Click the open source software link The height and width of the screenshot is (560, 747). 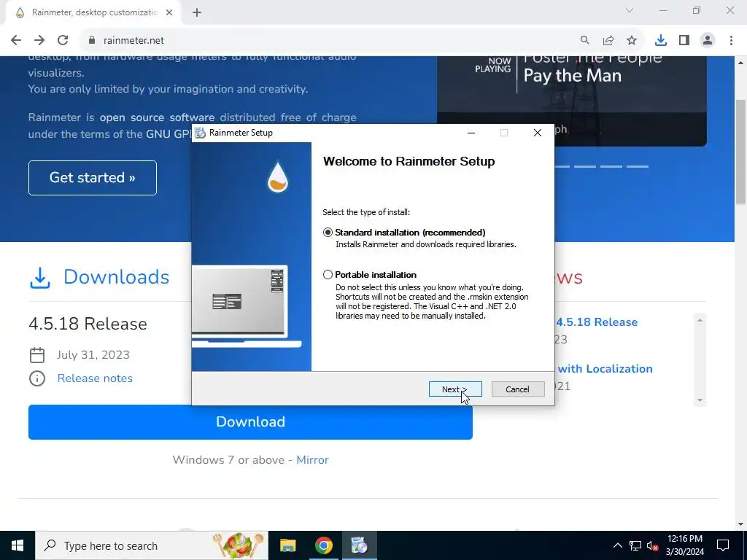click(x=158, y=117)
